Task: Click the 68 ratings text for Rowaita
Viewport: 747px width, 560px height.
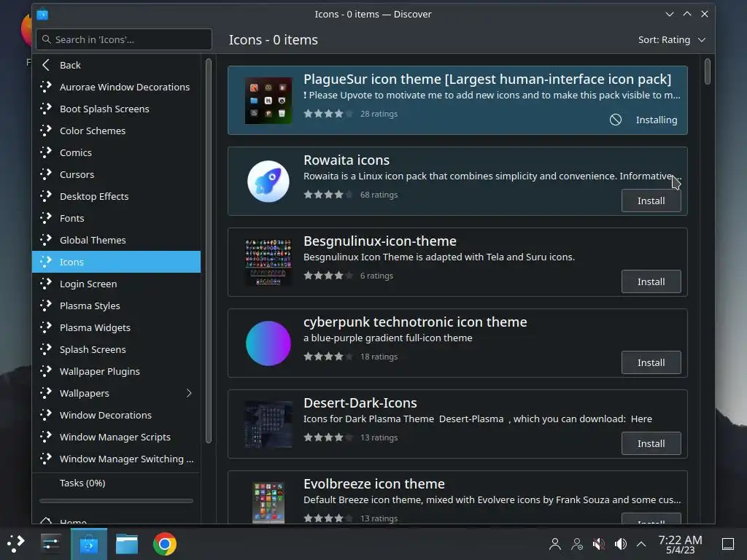Action: click(x=379, y=195)
